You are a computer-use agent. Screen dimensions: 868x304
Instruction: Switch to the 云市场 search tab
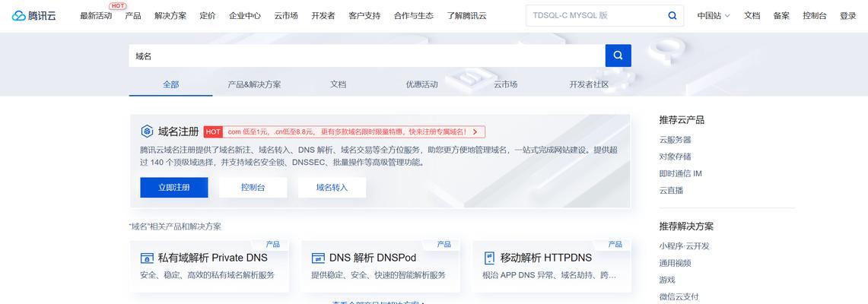coord(505,84)
